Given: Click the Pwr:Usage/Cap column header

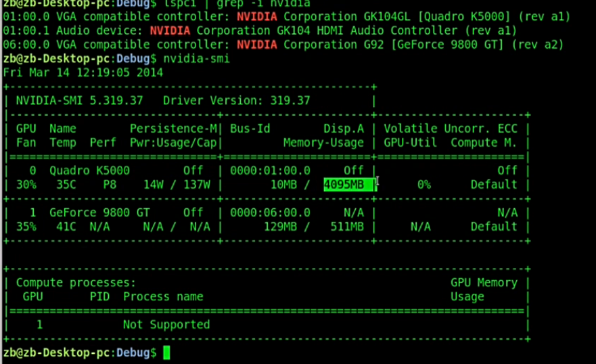Looking at the screenshot, I should 173,143.
